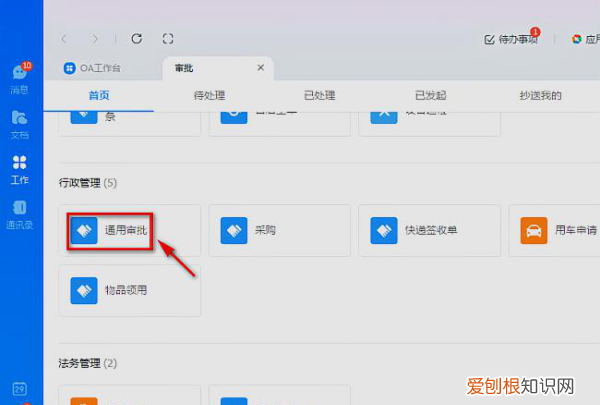This screenshot has height=405, width=600.
Task: Open the 物品领用 label
Action: pyautogui.click(x=126, y=290)
